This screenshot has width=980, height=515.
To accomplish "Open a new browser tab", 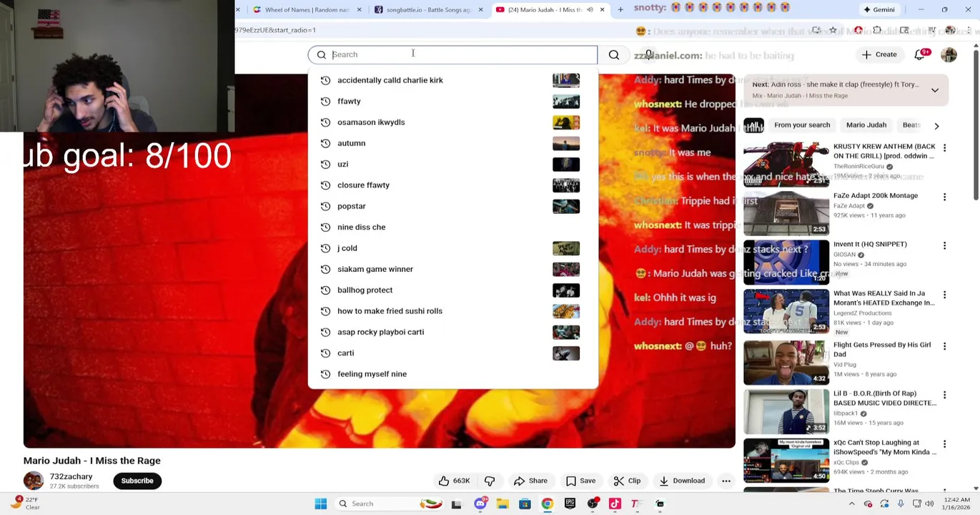I will 620,10.
